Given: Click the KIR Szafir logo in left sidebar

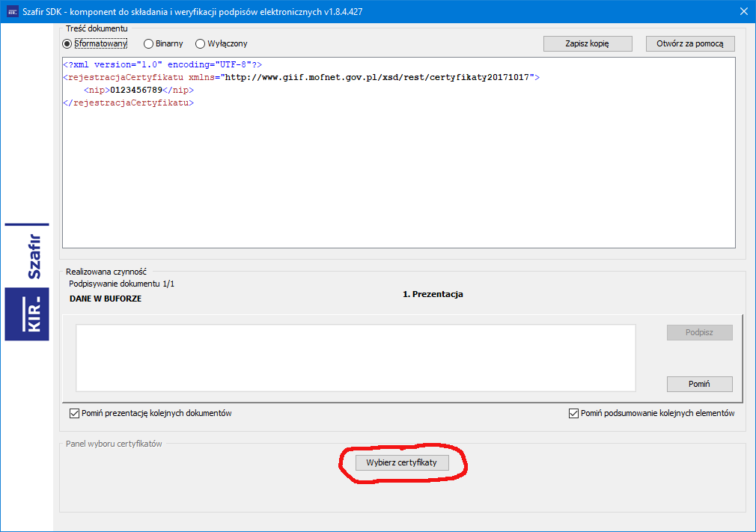Looking at the screenshot, I should pyautogui.click(x=27, y=281).
